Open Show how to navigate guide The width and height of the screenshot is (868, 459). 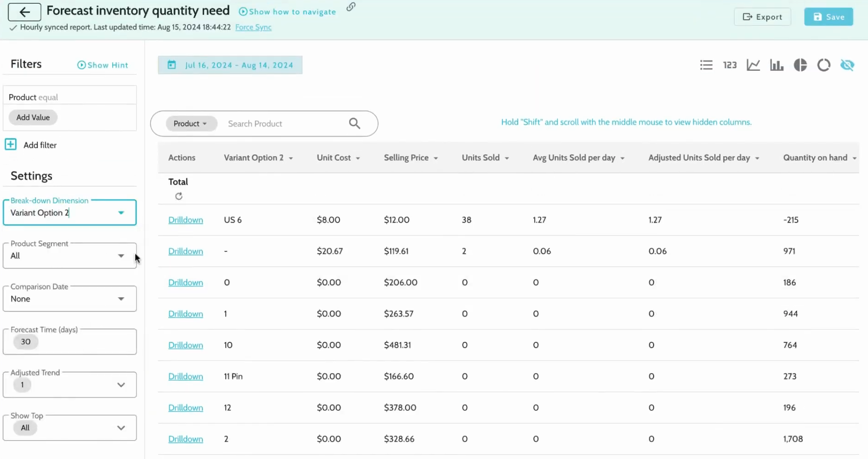pos(287,12)
